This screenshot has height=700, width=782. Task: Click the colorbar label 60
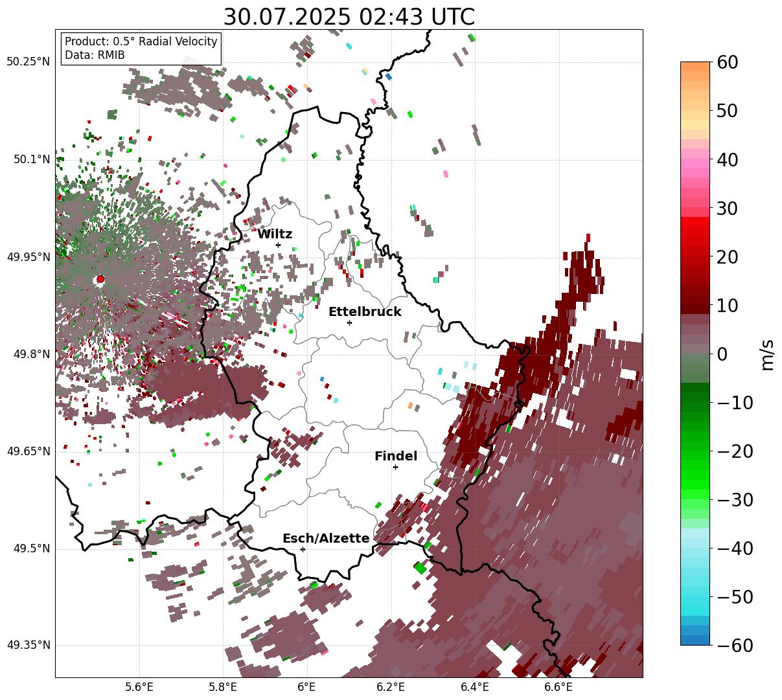729,62
